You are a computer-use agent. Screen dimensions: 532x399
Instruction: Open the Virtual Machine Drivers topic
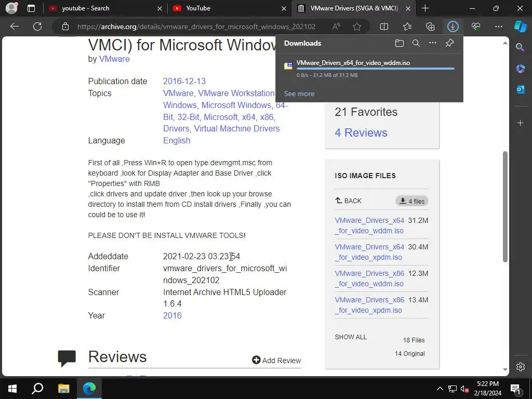tap(236, 128)
